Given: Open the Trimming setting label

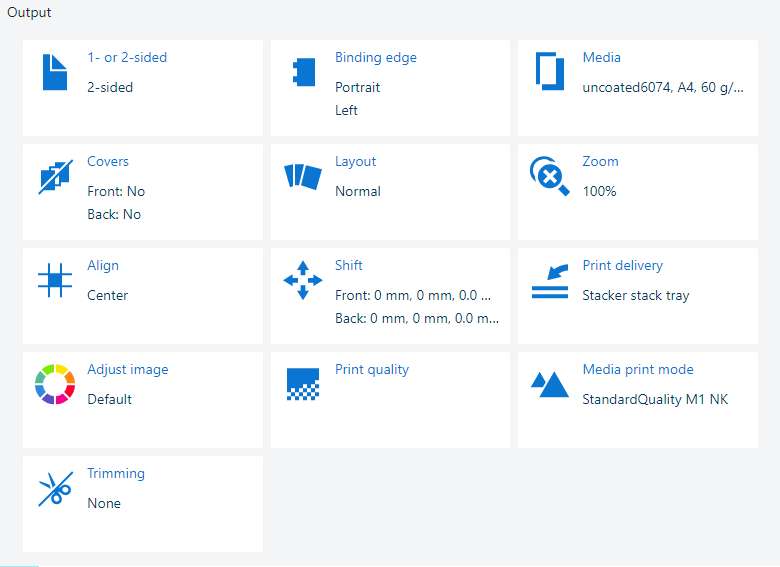Looking at the screenshot, I should (116, 473).
